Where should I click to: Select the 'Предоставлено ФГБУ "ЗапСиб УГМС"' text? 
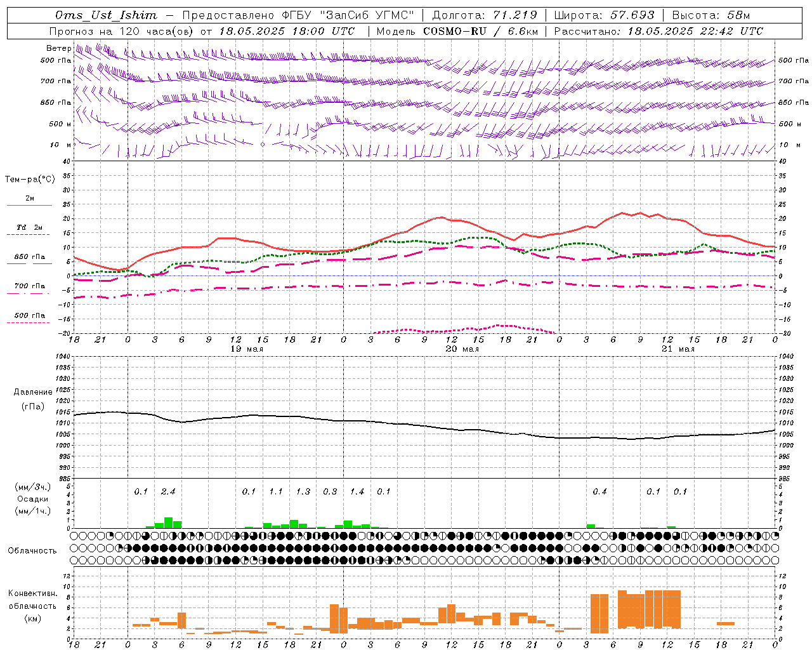point(298,15)
